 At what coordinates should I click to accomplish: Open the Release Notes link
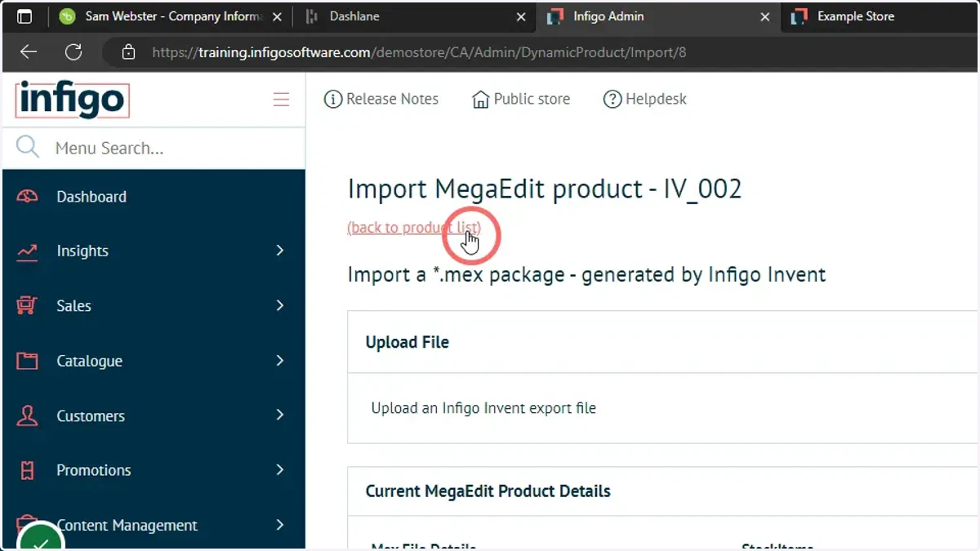click(382, 100)
